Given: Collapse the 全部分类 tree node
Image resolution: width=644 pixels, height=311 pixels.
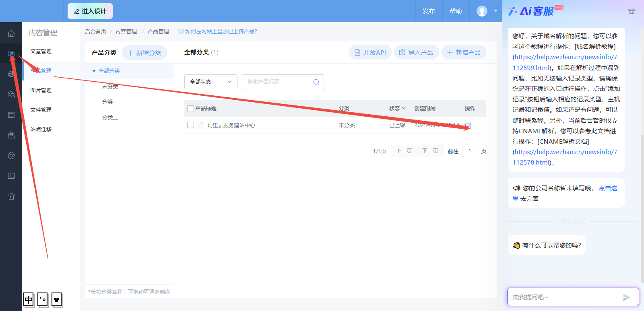Looking at the screenshot, I should tap(94, 71).
